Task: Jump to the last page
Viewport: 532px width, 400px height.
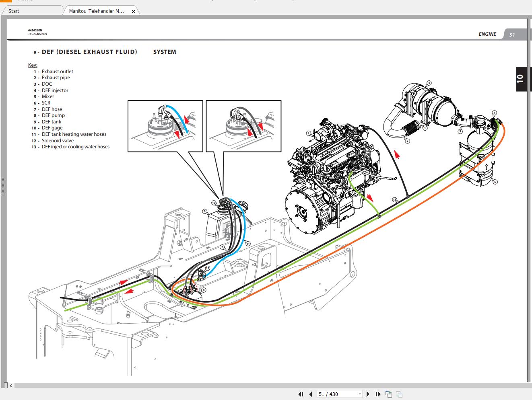Action: (377, 394)
